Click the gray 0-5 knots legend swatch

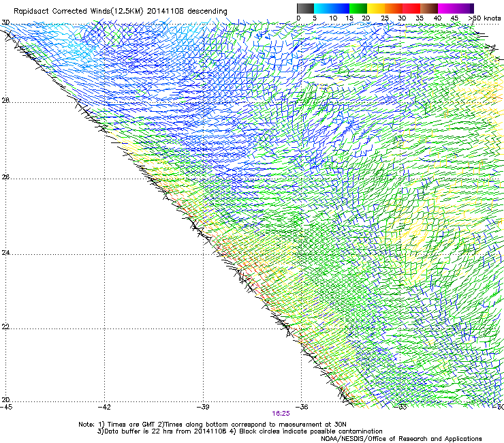[305, 8]
